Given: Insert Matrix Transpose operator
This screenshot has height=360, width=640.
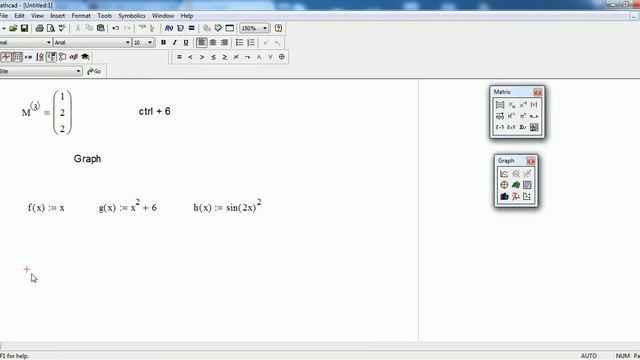Looking at the screenshot, I should coord(523,116).
